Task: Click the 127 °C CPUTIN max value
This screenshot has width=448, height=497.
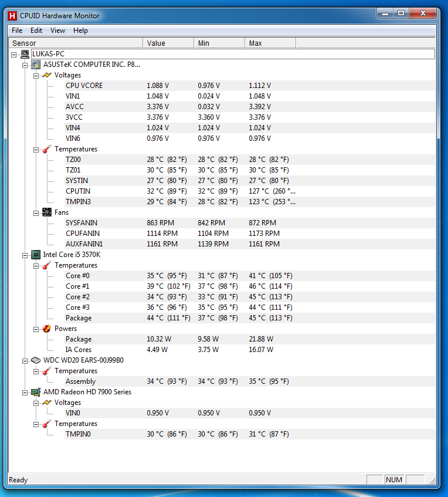Action: click(x=272, y=191)
